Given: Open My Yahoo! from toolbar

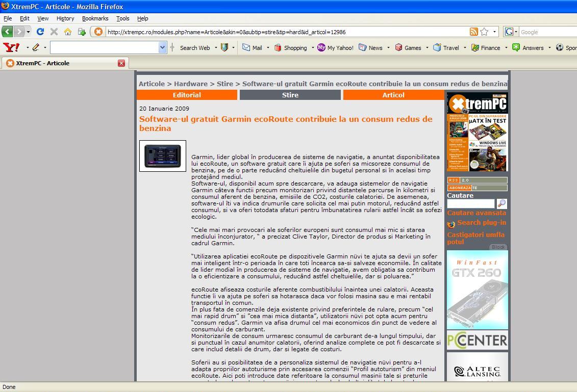Looking at the screenshot, I should pyautogui.click(x=335, y=47).
